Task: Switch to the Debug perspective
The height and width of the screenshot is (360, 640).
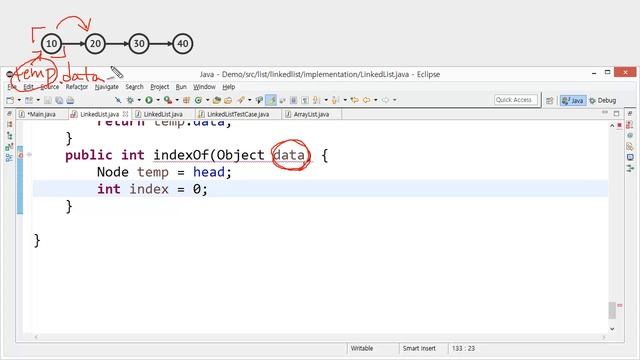Action: 602,100
